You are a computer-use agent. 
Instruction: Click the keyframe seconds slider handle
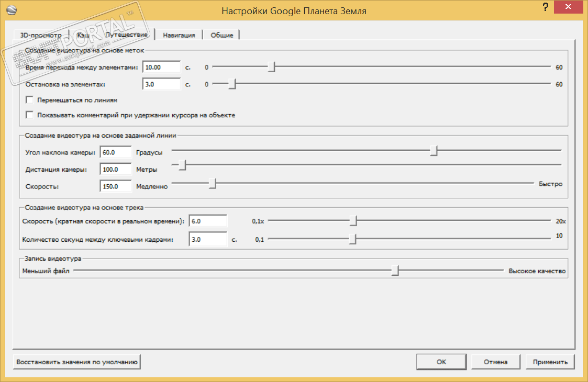pos(352,239)
